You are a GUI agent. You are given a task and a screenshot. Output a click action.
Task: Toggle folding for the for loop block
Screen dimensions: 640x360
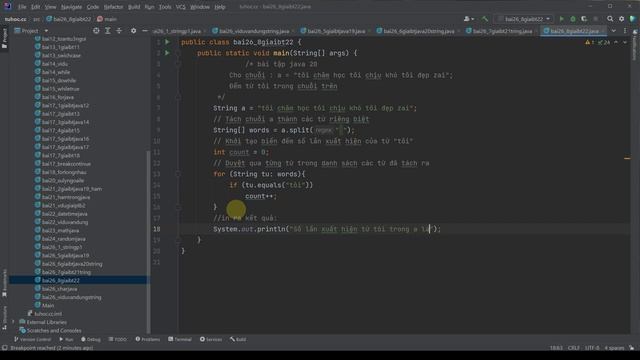tap(178, 174)
